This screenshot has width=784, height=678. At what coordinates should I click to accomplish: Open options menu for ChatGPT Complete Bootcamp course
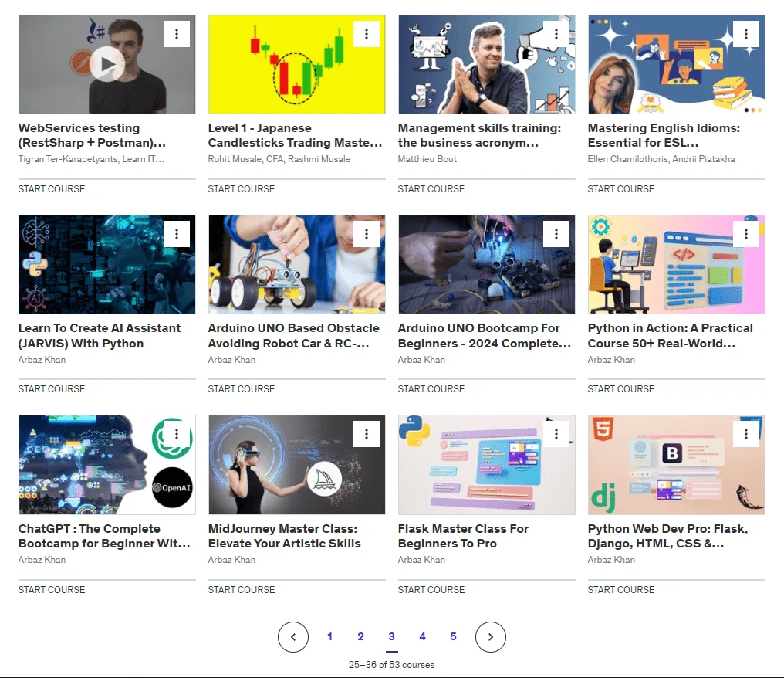[x=177, y=434]
